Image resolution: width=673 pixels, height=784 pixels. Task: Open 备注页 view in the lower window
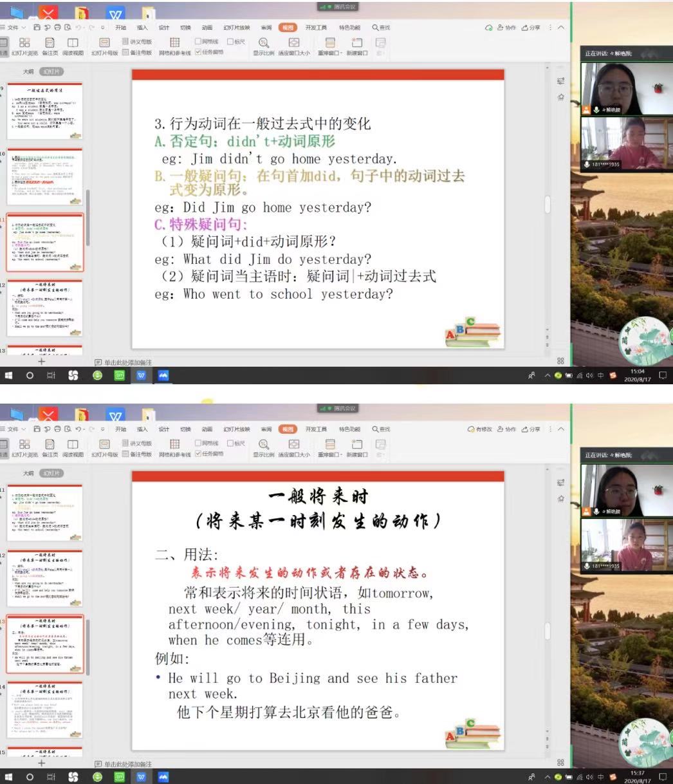(50, 445)
